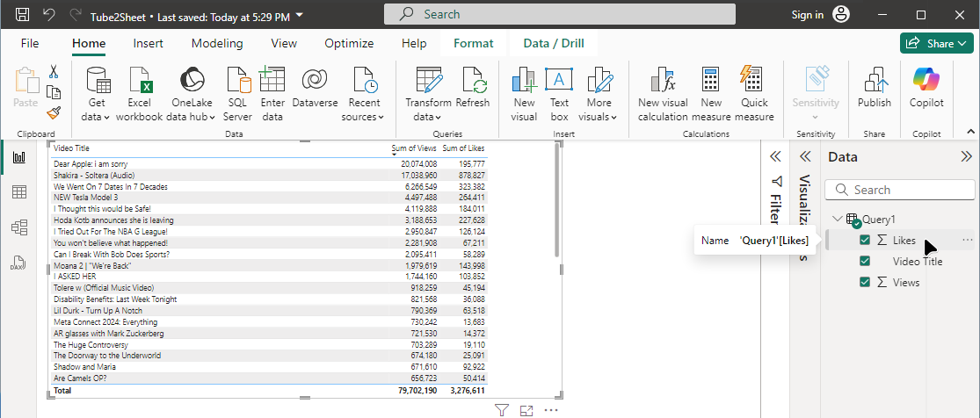Uncheck the Likes field checkbox
This screenshot has height=418, width=980.
coord(865,241)
